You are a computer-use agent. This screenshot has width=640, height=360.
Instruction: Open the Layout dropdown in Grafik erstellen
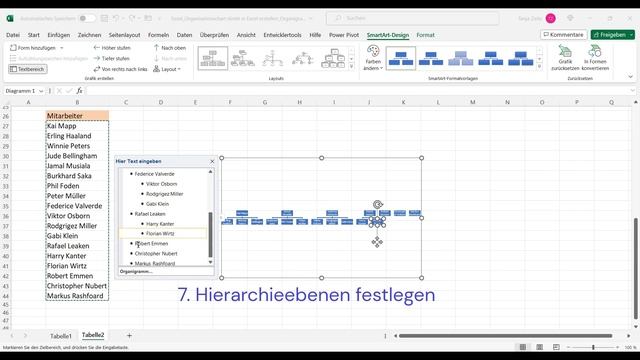click(167, 69)
